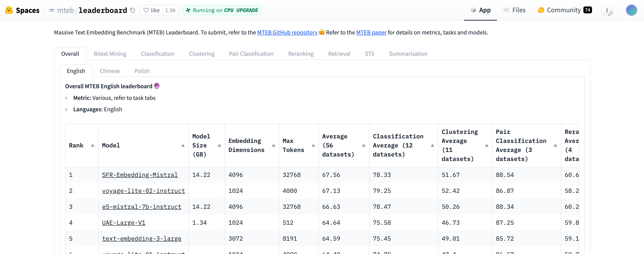Open the SFR-Embedding-Mistral model link
The height and width of the screenshot is (254, 644).
point(140,175)
